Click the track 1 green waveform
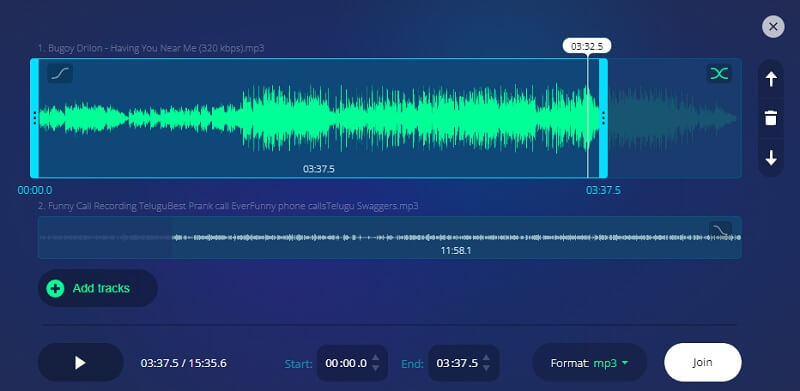This screenshot has width=800, height=391. 319,118
